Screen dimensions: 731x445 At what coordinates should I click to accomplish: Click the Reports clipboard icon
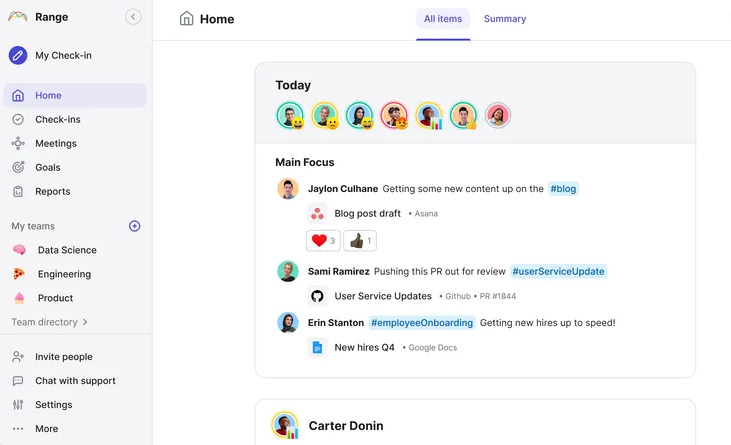click(x=18, y=192)
